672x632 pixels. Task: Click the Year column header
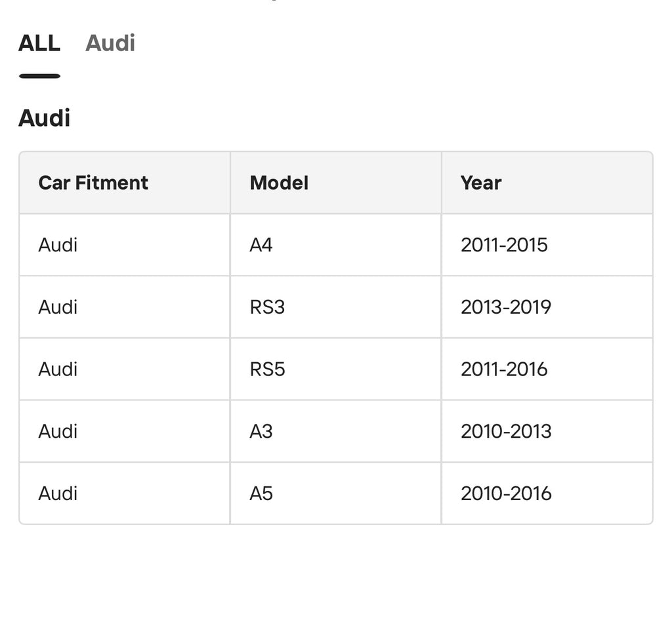click(x=480, y=183)
